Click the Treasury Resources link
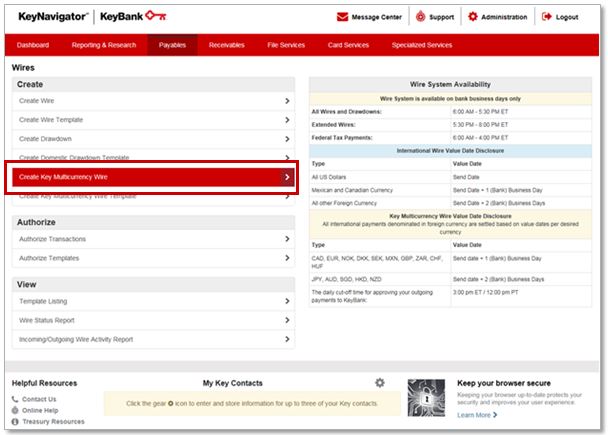This screenshot has height=435, width=608. click(53, 421)
